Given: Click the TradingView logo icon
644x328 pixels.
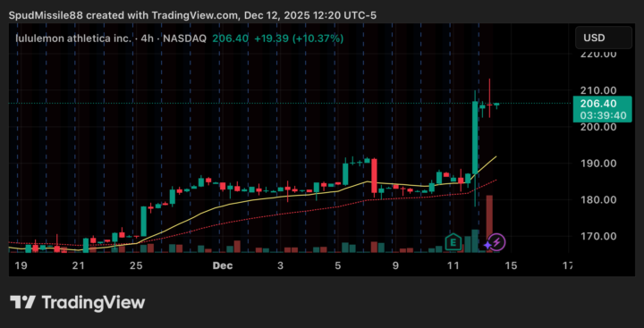Looking at the screenshot, I should click(22, 303).
